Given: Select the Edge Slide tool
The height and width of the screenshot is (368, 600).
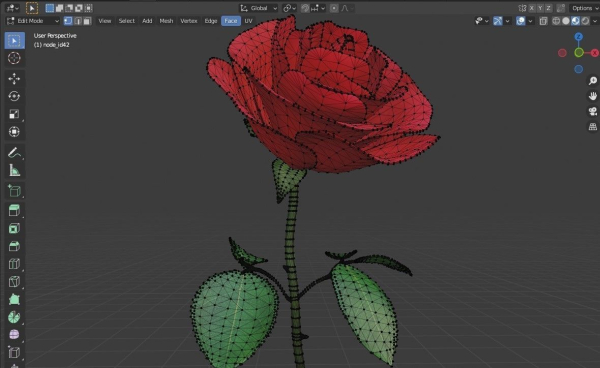Looking at the screenshot, I should 15,352.
